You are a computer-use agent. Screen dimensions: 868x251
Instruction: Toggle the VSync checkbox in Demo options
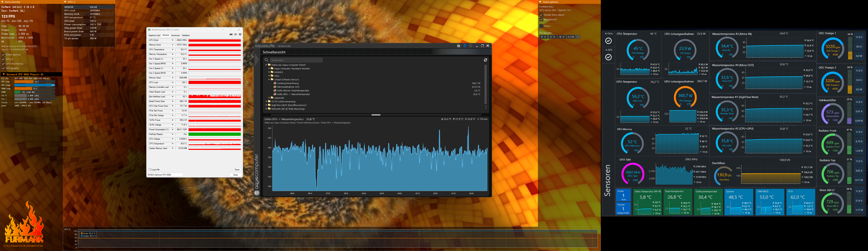(x=541, y=26)
